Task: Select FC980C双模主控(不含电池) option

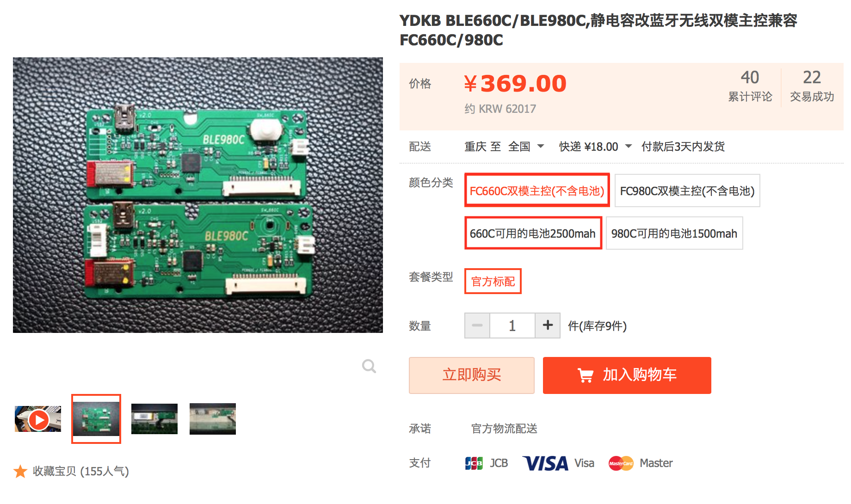Action: 687,191
